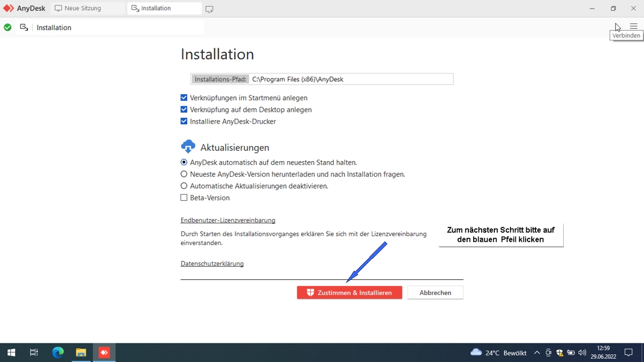
Task: Open the Endbenutzer-Lizenzvereinbarung link
Action: pos(228,220)
